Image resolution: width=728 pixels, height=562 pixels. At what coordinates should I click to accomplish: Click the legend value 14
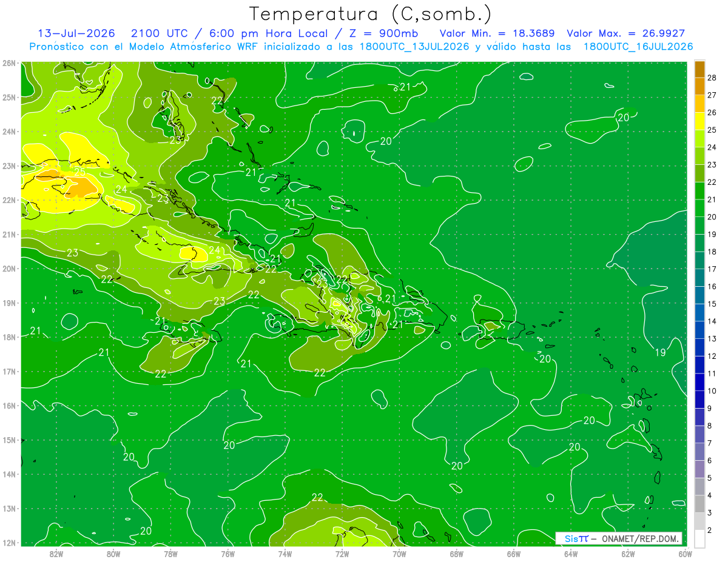click(x=712, y=321)
